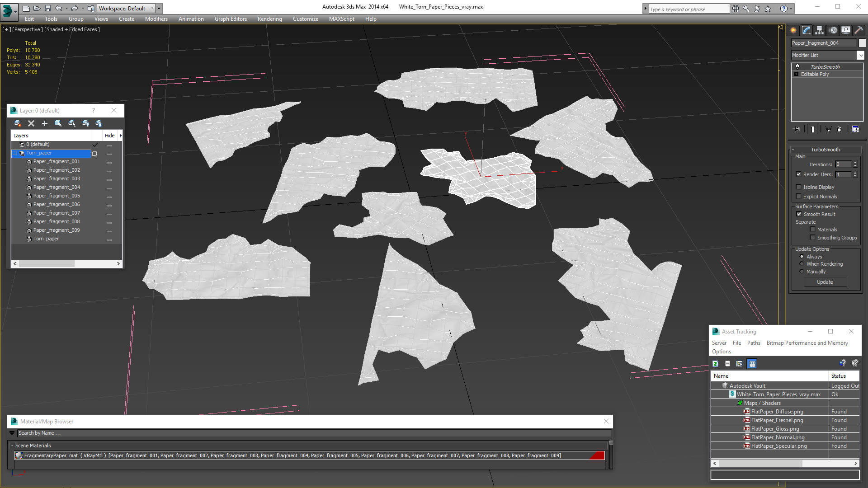Toggle Render Iters checkbox

[799, 174]
